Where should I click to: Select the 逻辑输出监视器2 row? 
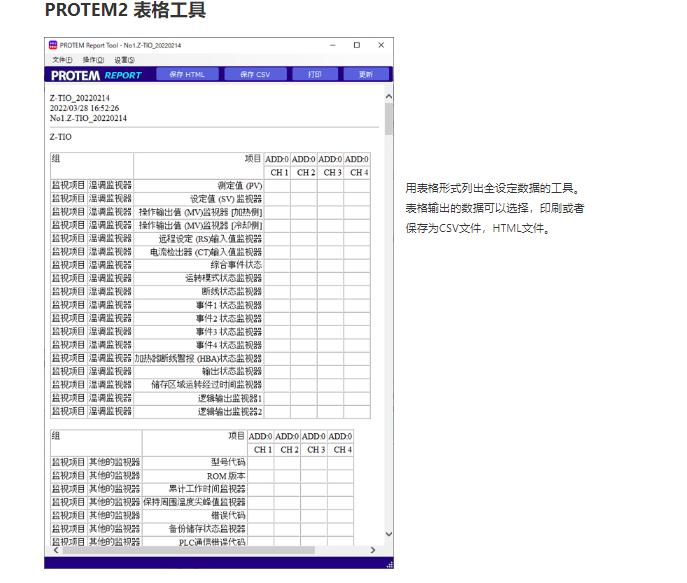[210, 411]
